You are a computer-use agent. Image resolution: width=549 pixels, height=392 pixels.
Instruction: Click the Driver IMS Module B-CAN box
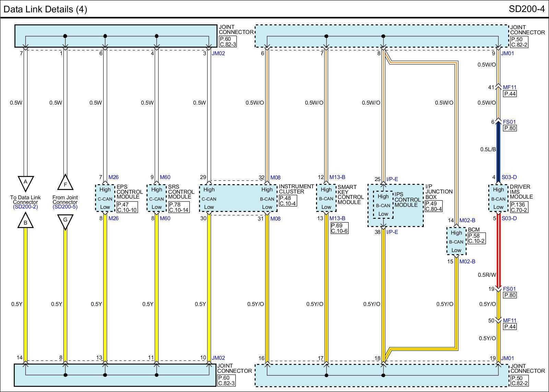pyautogui.click(x=498, y=198)
